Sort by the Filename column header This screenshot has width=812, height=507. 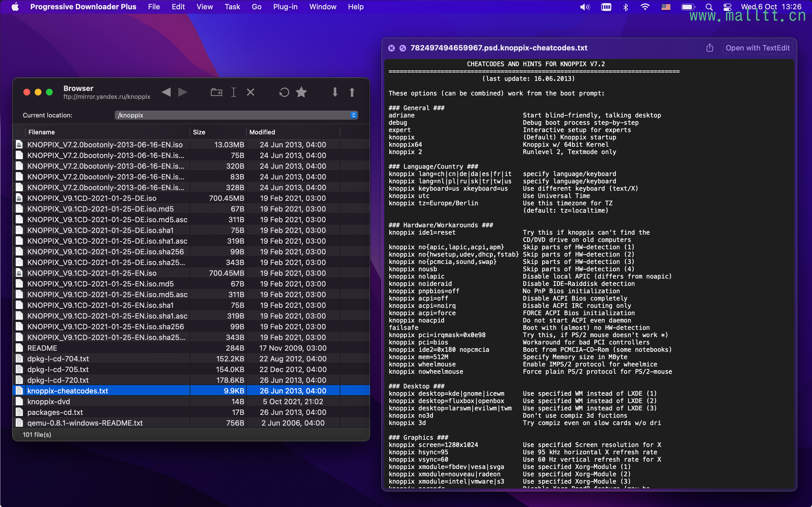pos(107,132)
